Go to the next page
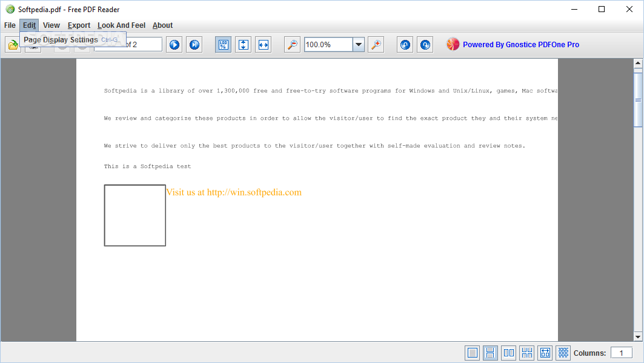This screenshot has height=363, width=644. (174, 45)
